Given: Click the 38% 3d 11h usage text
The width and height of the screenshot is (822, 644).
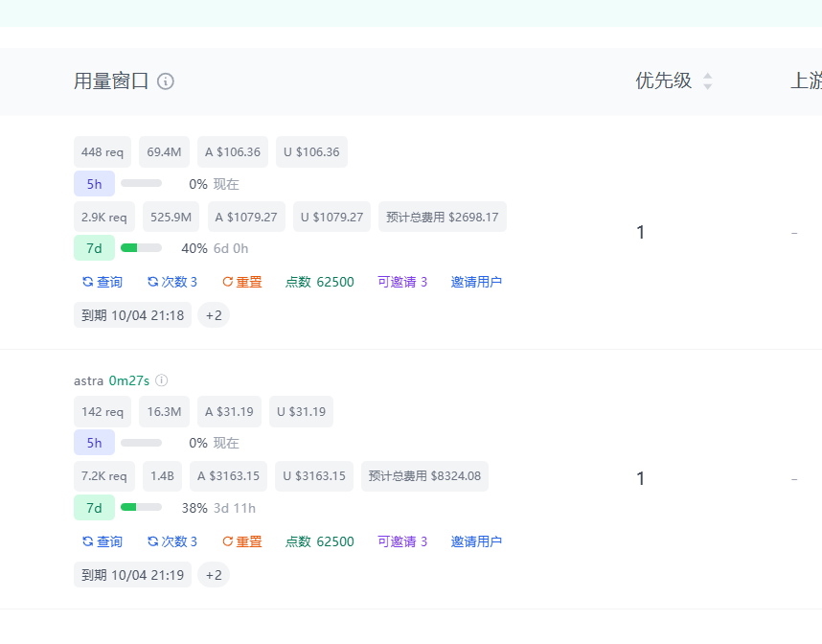Looking at the screenshot, I should click(x=218, y=508).
